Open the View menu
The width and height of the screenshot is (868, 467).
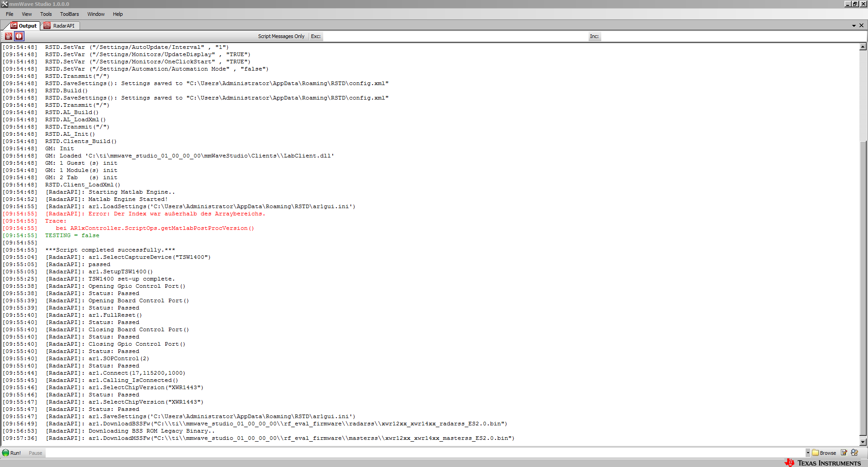pyautogui.click(x=27, y=14)
